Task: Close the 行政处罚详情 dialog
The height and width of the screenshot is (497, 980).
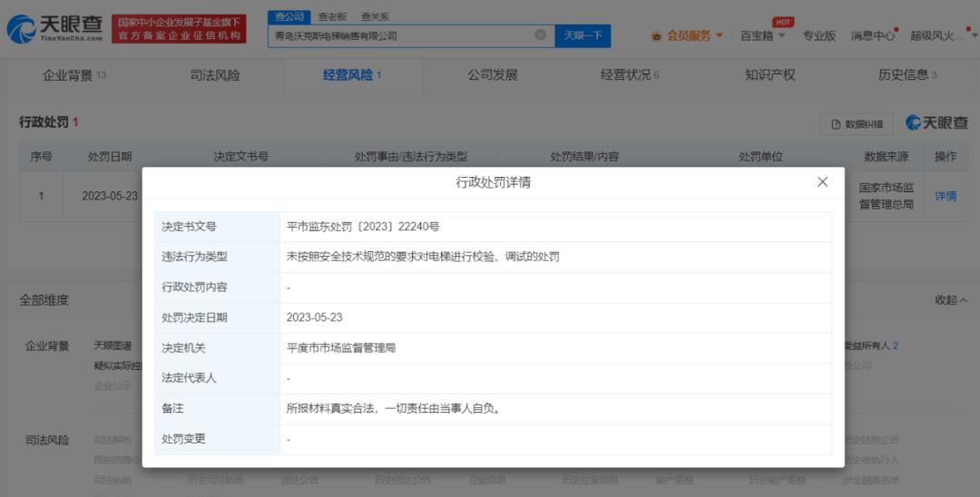Action: 822,181
